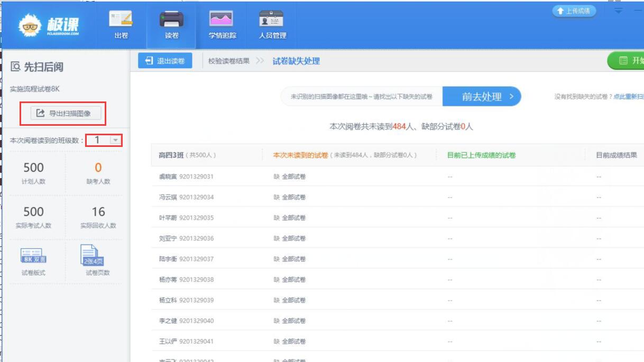Image resolution: width=644 pixels, height=362 pixels.
Task: Select student row 9201329034
Action: 398,197
